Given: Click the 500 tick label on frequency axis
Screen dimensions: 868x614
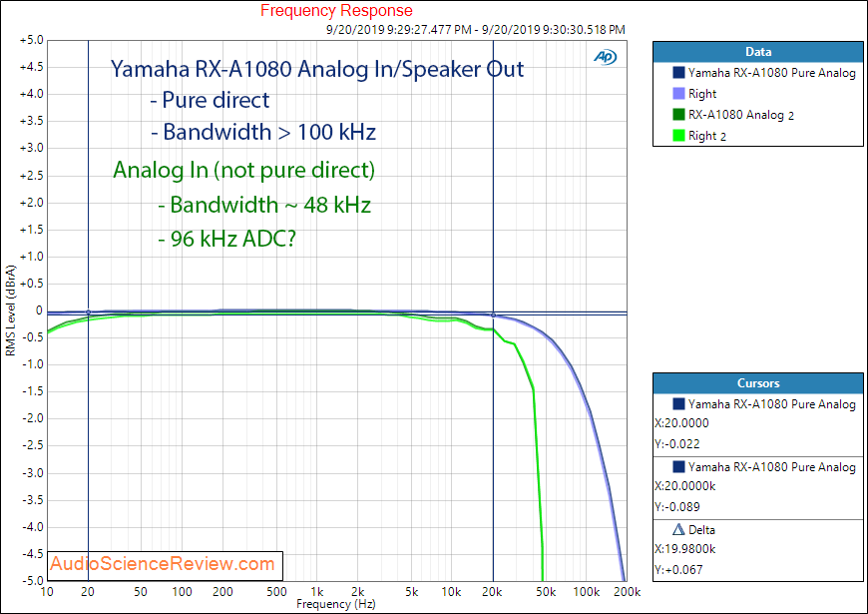Looking at the screenshot, I should click(x=276, y=592).
